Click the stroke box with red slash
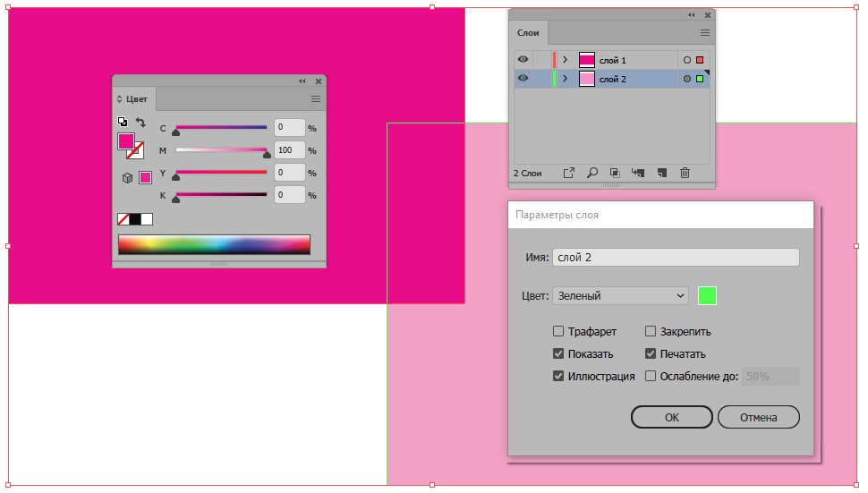 (x=138, y=151)
